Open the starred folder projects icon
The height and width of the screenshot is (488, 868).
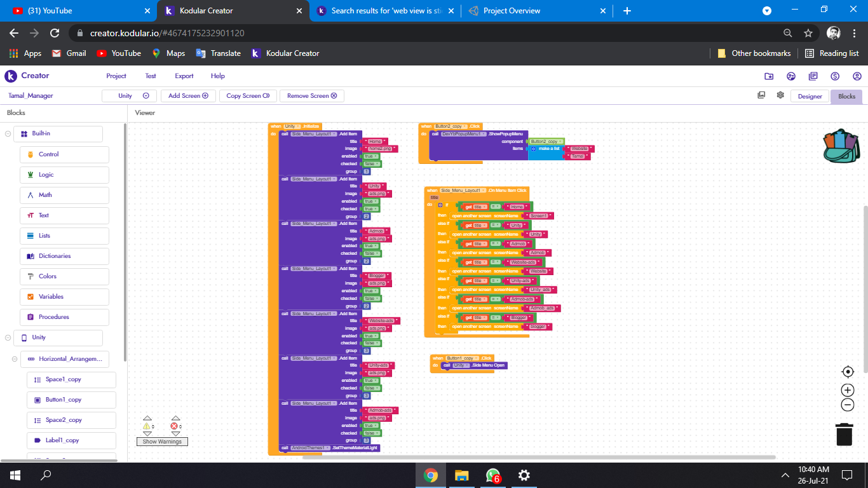point(769,76)
